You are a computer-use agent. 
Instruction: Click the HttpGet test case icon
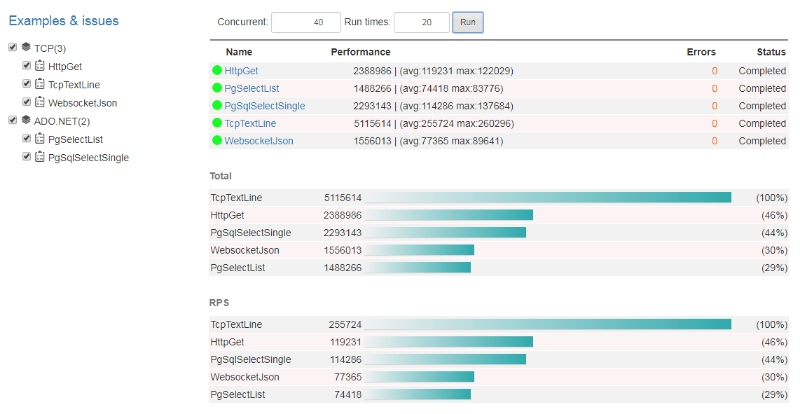pos(40,66)
